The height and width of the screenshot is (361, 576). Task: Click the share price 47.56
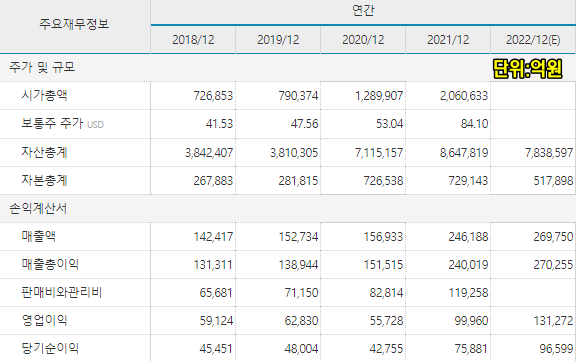(x=305, y=124)
